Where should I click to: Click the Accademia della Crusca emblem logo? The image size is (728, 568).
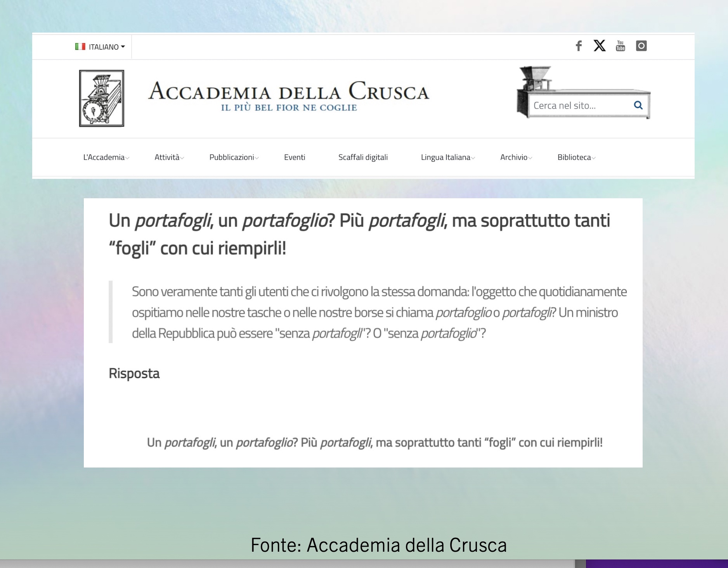coord(102,98)
